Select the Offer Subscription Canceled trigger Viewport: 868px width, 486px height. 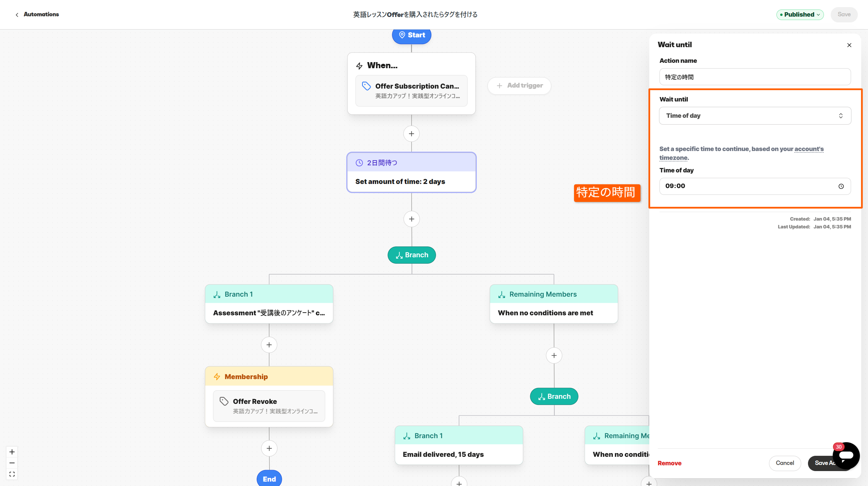pos(411,91)
